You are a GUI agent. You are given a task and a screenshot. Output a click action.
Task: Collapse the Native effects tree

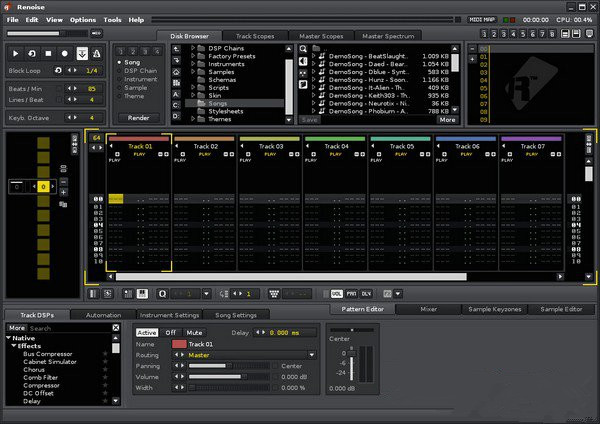click(8, 338)
